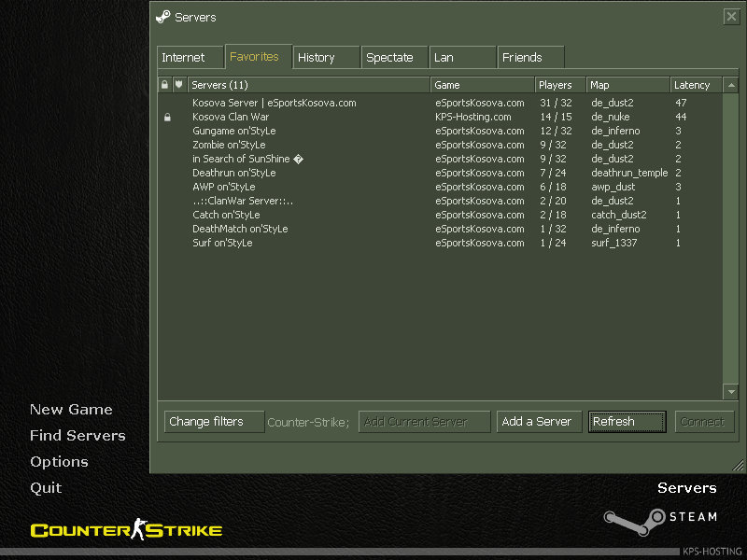Click the Counter-Strike; filter text
The height and width of the screenshot is (560, 747).
[x=308, y=423]
